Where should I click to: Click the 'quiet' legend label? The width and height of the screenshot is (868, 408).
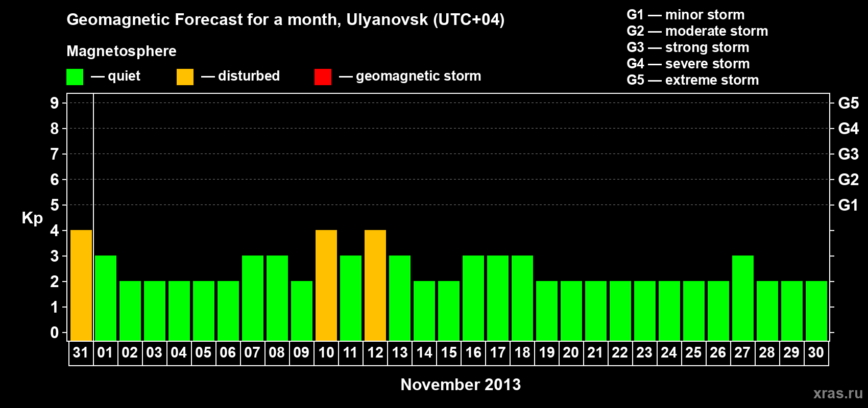coord(124,76)
